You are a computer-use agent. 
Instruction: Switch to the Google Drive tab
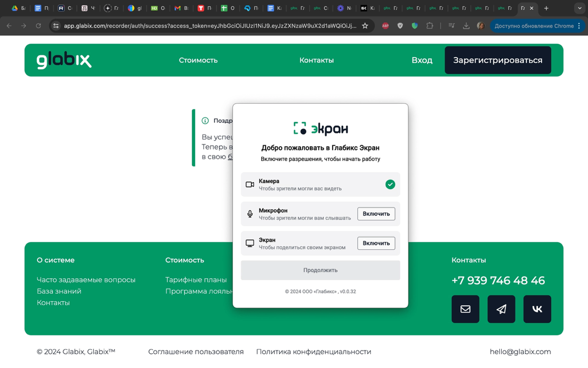tap(19, 8)
